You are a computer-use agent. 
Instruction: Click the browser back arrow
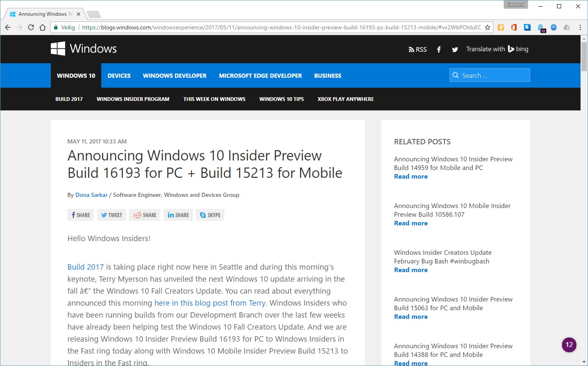(8, 27)
